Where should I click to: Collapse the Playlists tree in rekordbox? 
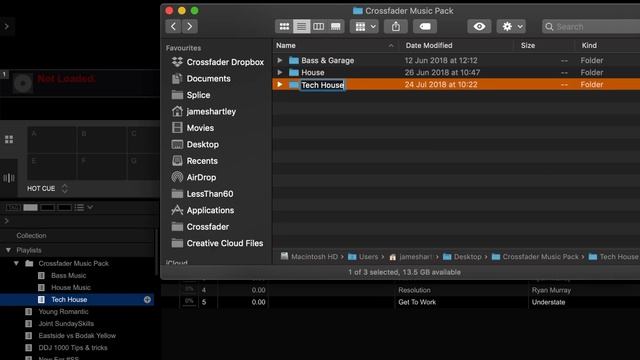point(8,250)
